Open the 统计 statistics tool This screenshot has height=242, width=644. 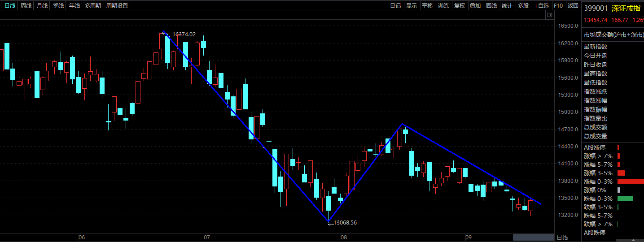pyautogui.click(x=507, y=6)
